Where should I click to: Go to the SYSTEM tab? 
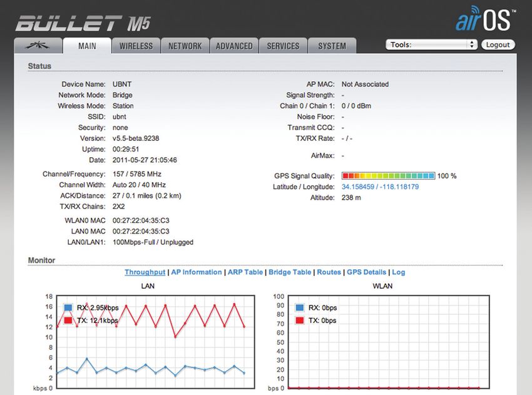tap(332, 46)
